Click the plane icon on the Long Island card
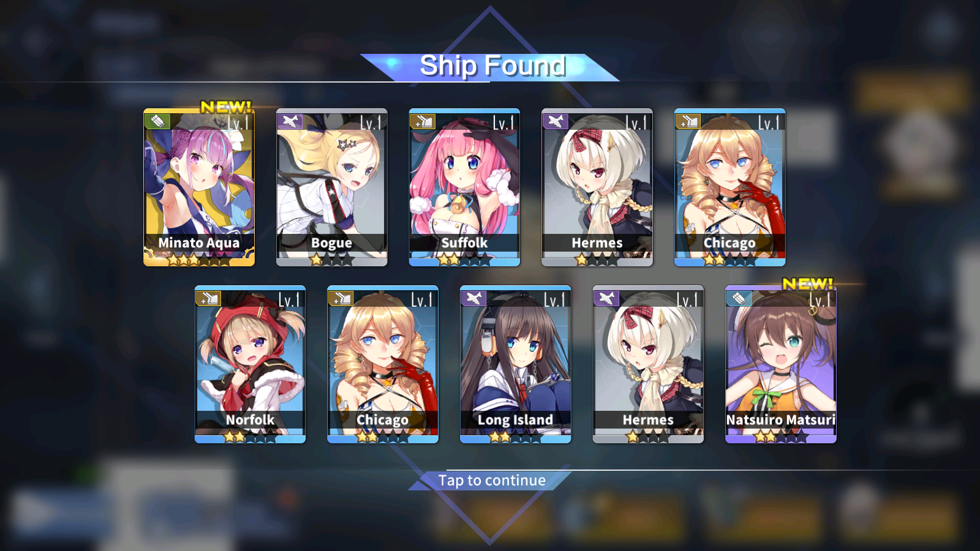 [x=474, y=298]
